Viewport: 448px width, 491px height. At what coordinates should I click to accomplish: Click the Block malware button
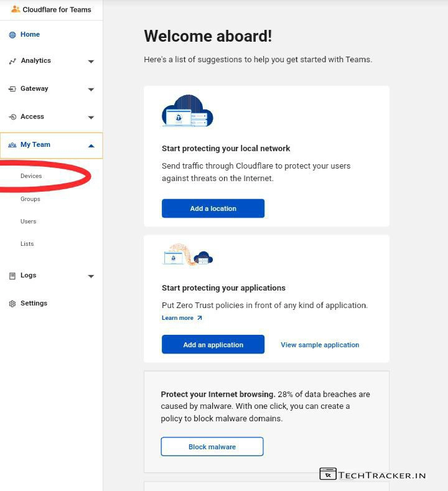tap(212, 447)
